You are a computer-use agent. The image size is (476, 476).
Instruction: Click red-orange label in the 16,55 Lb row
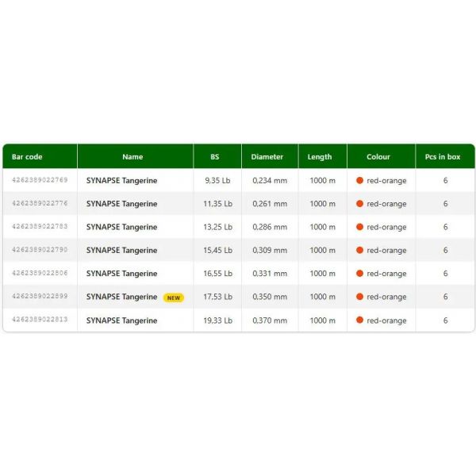(386, 274)
